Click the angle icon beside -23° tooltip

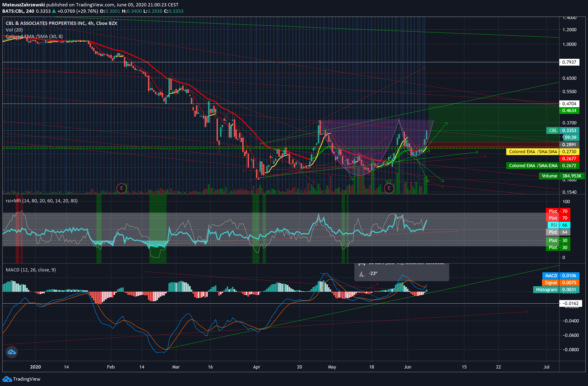pos(362,274)
